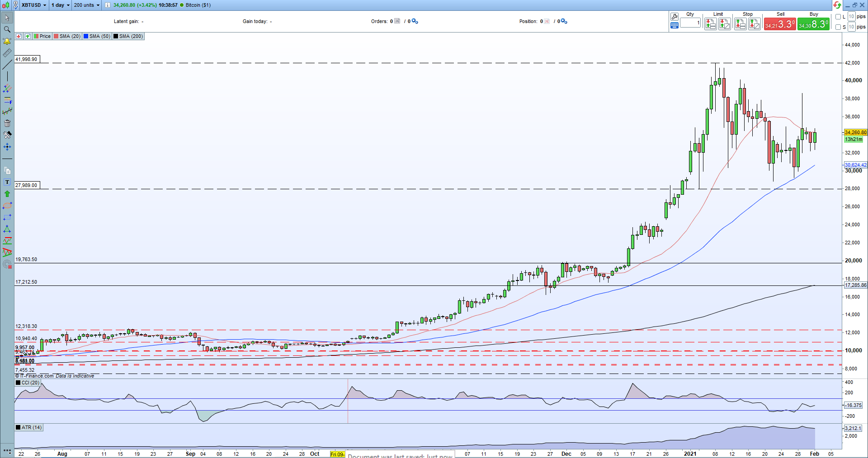868x458 pixels.
Task: Select the blue move arrows tool
Action: click(7, 147)
